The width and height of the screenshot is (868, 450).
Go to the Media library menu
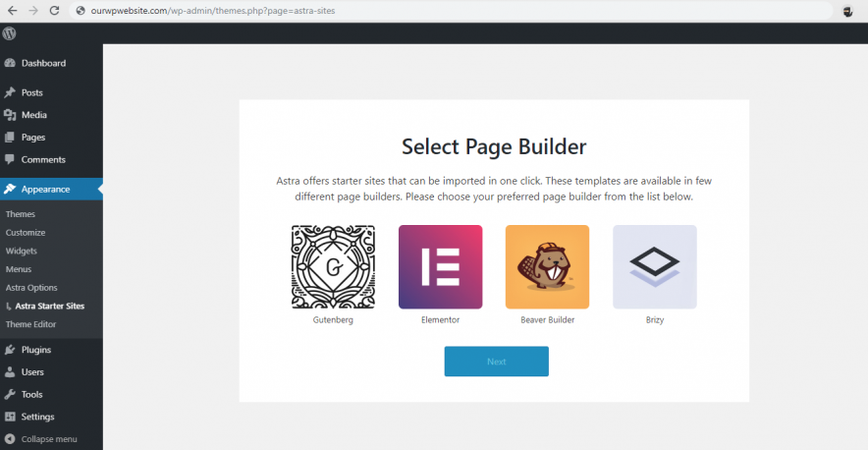[x=33, y=115]
